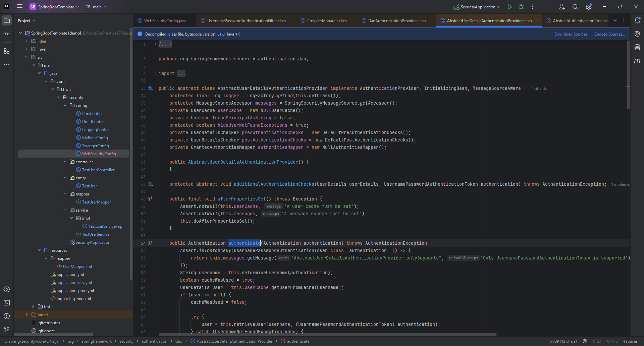This screenshot has width=644, height=346.
Task: Open the main branch dropdown
Action: (x=96, y=7)
